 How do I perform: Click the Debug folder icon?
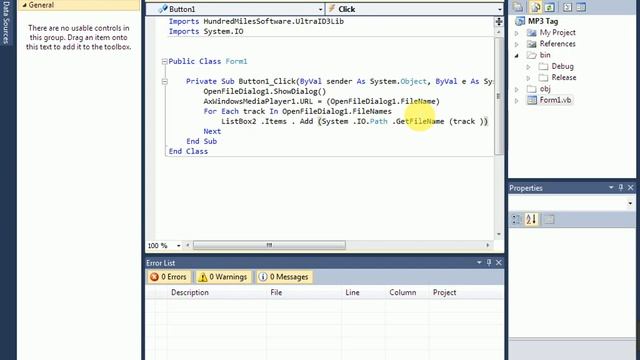click(x=543, y=66)
